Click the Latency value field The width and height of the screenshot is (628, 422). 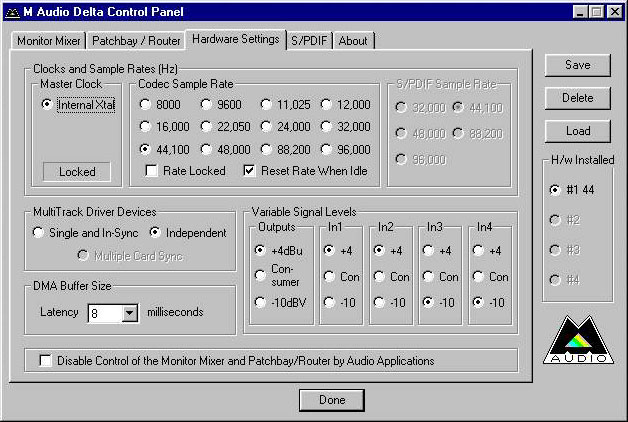click(105, 313)
